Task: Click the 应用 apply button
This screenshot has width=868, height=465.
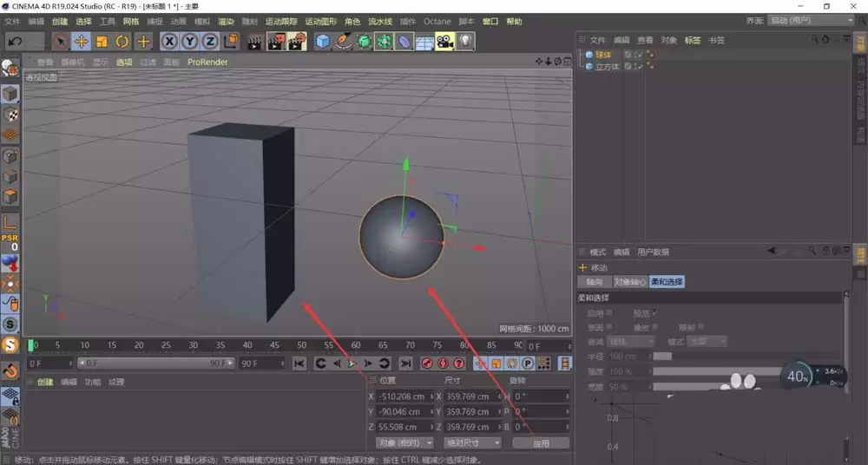Action: tap(541, 442)
